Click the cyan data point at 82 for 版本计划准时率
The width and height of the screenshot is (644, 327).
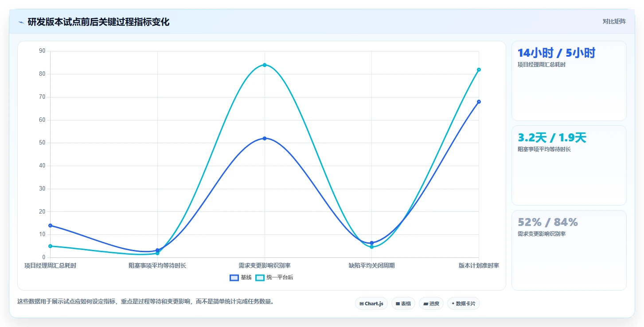[x=479, y=70]
